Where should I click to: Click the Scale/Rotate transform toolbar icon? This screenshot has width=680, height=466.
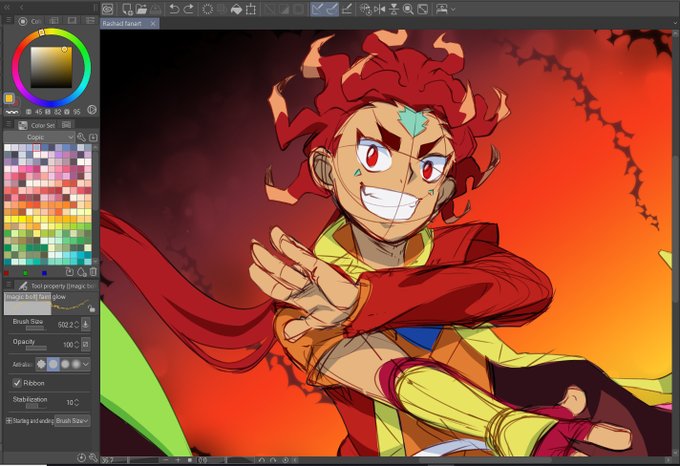[x=250, y=9]
